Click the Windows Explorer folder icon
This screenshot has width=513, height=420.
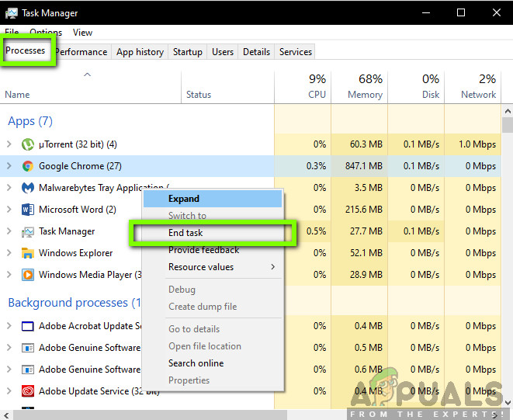(x=28, y=253)
